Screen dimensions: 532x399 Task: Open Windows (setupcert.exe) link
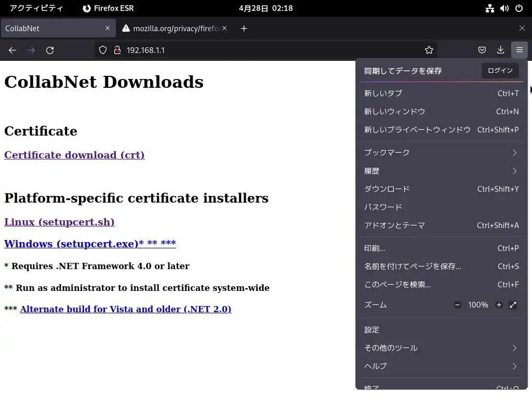(90, 244)
